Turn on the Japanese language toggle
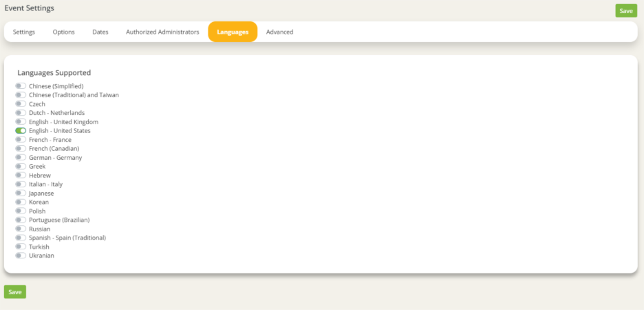Viewport: 644px width, 310px height. click(x=21, y=194)
